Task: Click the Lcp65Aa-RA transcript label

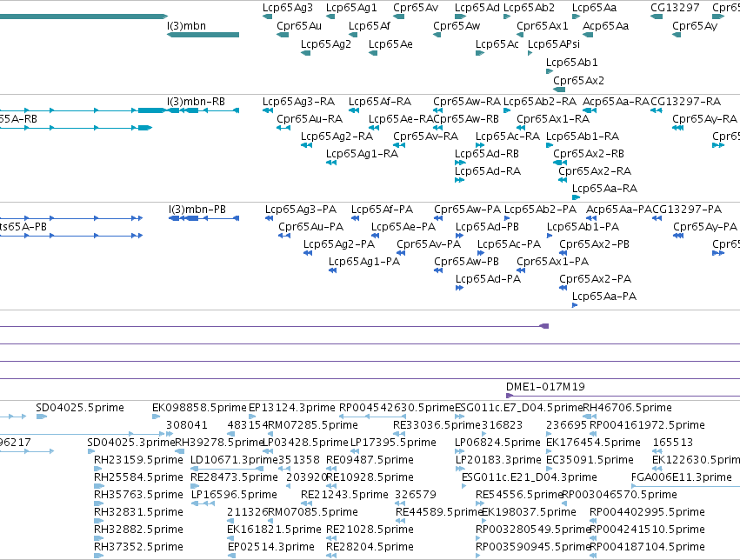Action: 604,189
